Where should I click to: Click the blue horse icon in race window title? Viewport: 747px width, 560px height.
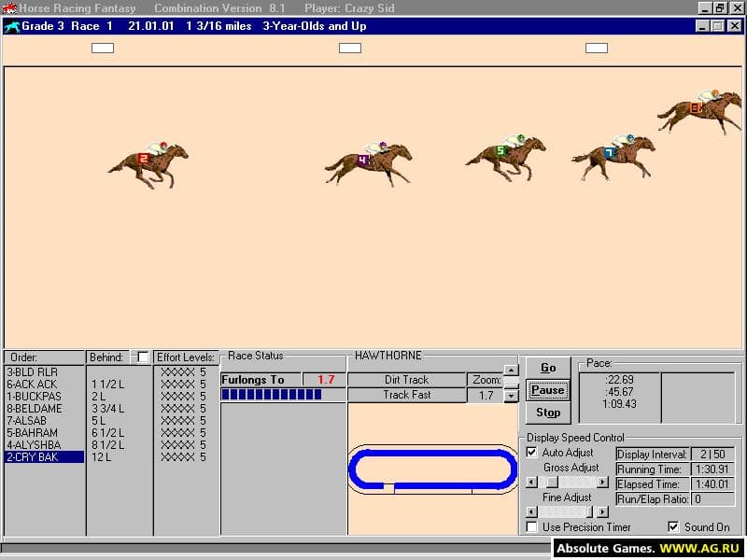[12, 26]
